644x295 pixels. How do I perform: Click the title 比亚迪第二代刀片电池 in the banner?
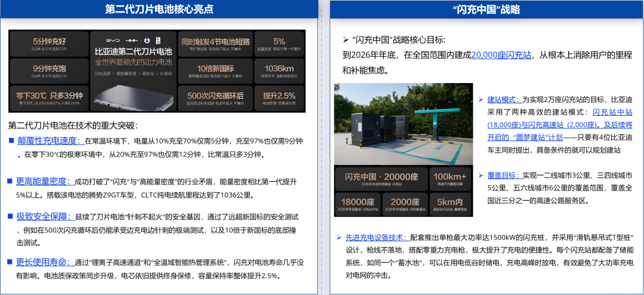click(134, 51)
